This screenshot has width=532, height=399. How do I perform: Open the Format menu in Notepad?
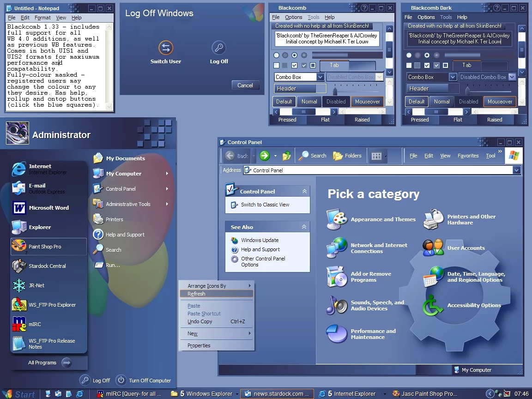point(42,18)
